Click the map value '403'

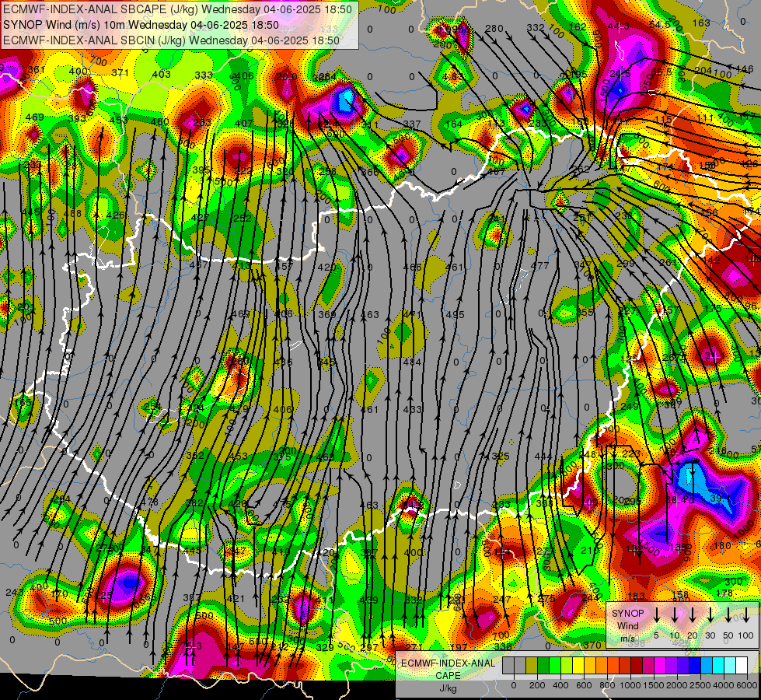162,74
